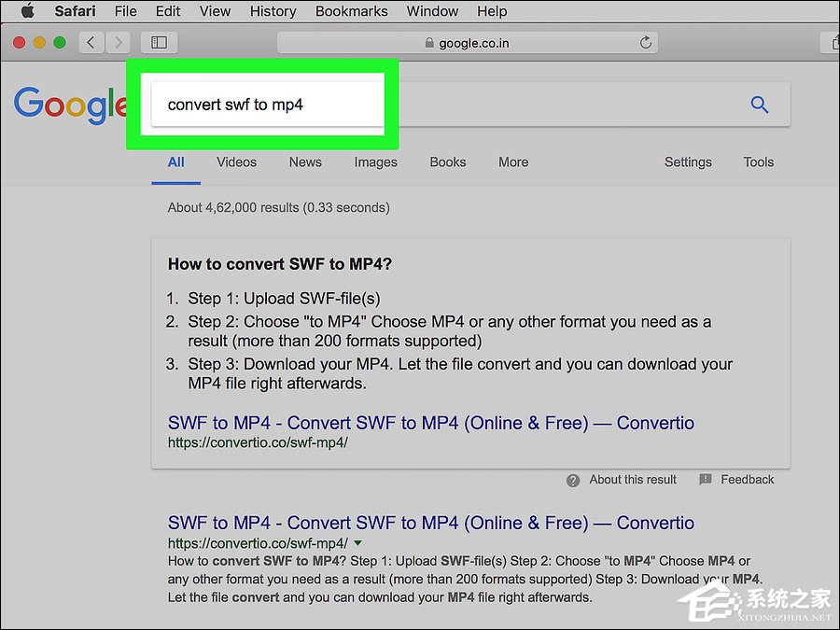
Task: Select the All results tab
Action: [x=175, y=161]
